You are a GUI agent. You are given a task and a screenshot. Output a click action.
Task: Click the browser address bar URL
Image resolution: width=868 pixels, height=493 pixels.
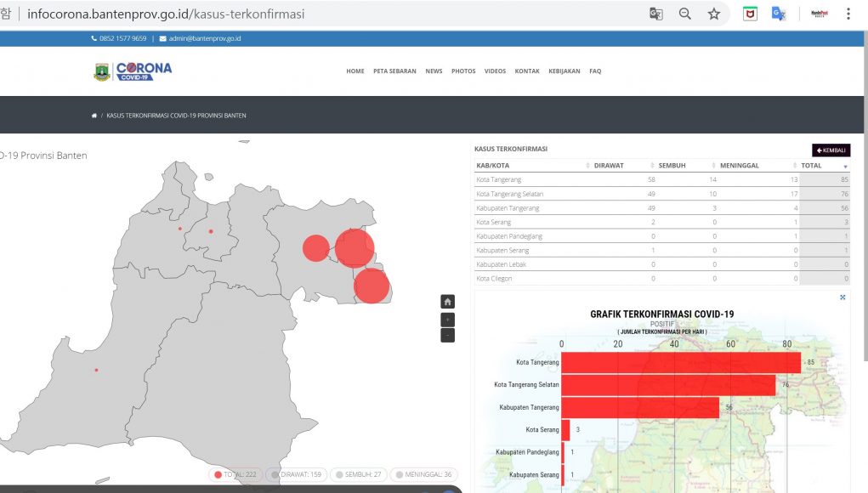[x=166, y=14]
